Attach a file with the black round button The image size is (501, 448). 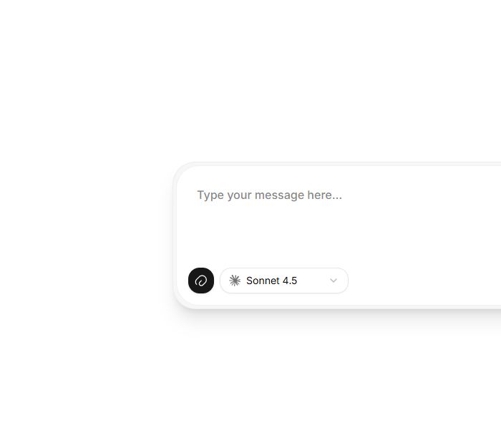[201, 281]
